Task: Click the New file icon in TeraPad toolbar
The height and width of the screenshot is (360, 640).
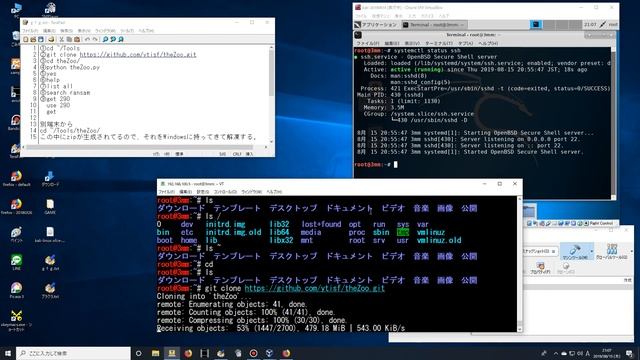Action: point(26,39)
